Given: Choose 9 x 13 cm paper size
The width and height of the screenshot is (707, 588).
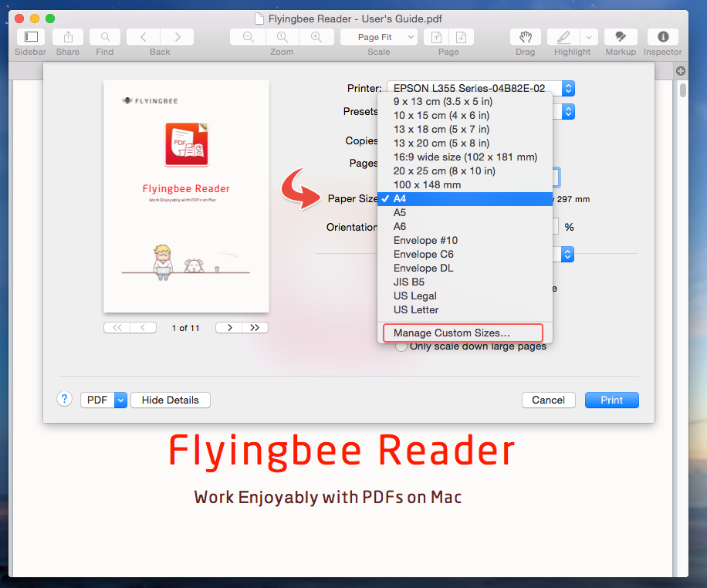Looking at the screenshot, I should coord(465,101).
